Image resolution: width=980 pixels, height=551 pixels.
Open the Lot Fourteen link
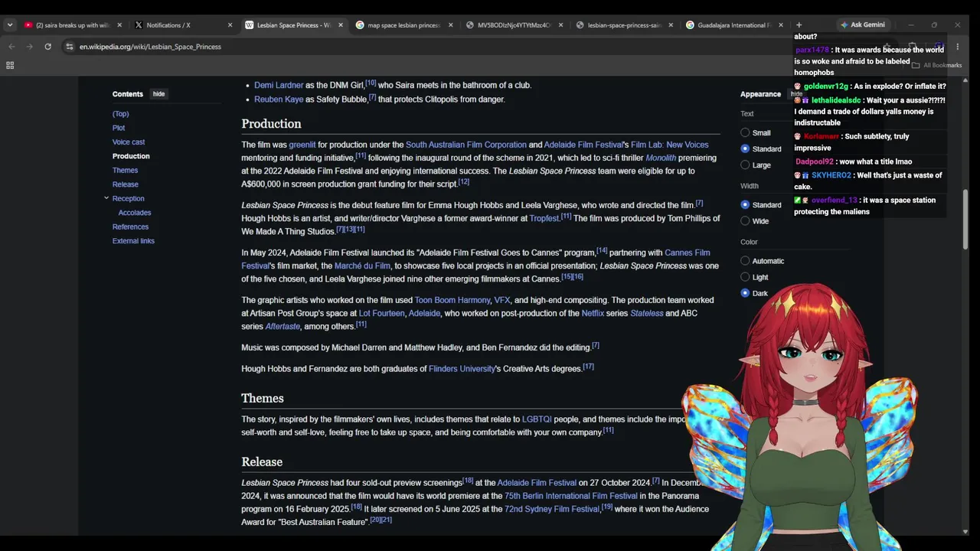(x=381, y=313)
